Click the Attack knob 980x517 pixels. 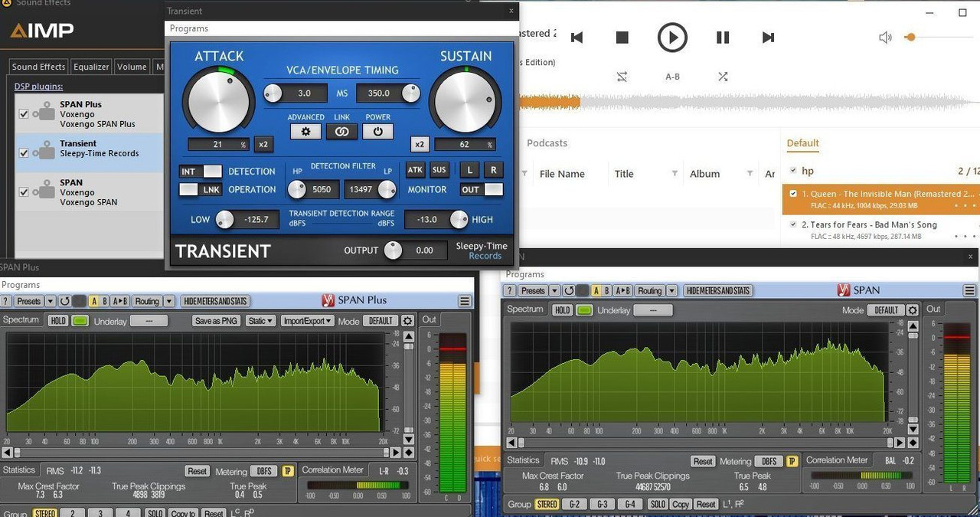pos(219,100)
